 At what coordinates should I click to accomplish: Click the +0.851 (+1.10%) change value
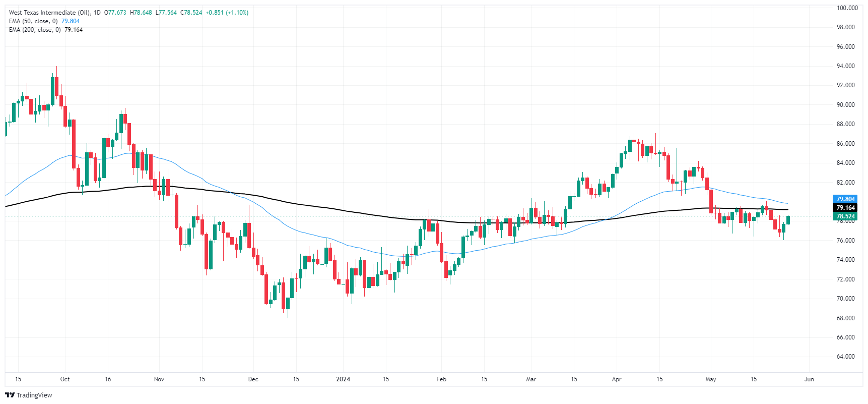point(227,13)
